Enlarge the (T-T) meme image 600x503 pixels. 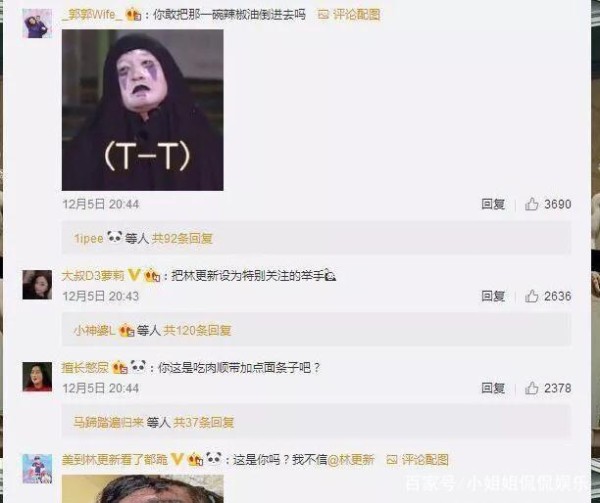click(143, 110)
